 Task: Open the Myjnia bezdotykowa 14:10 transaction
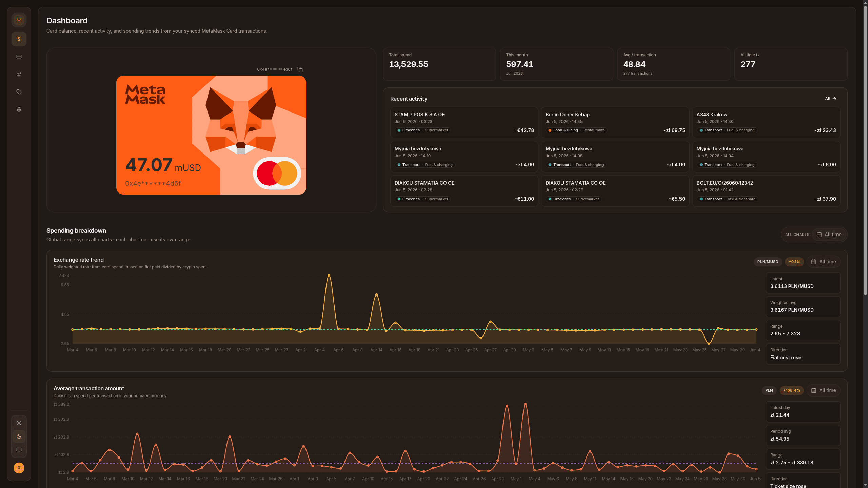click(x=464, y=157)
